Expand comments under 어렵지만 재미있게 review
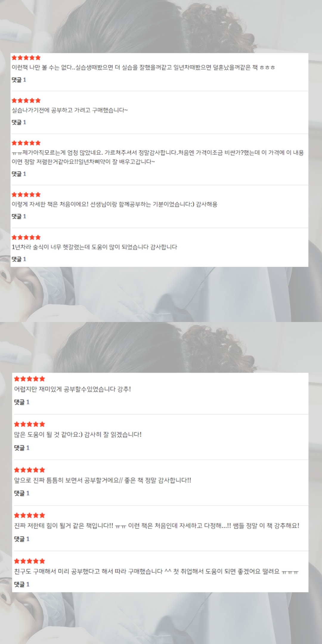The image size is (322, 644). (22, 402)
